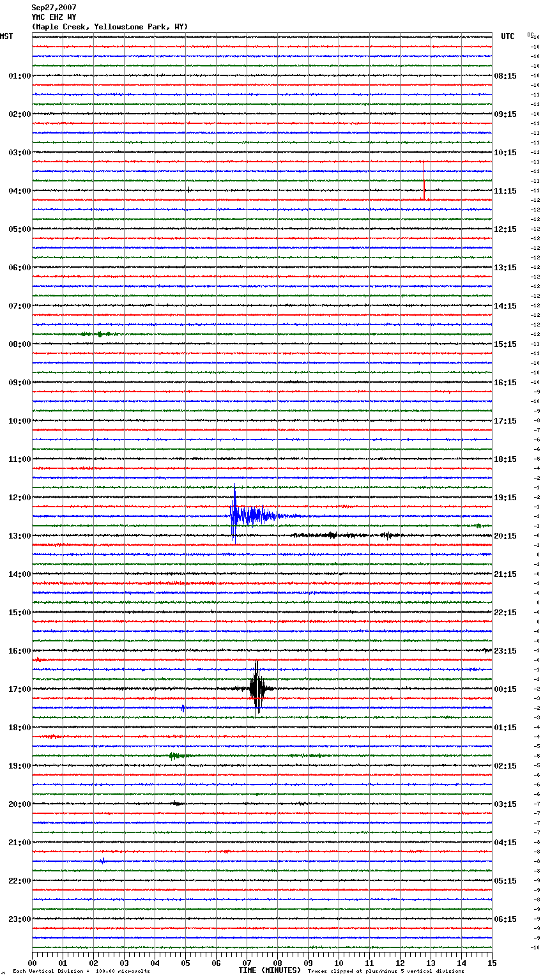Click the 10:15 UTC time label
The height and width of the screenshot is (980, 543).
(505, 153)
